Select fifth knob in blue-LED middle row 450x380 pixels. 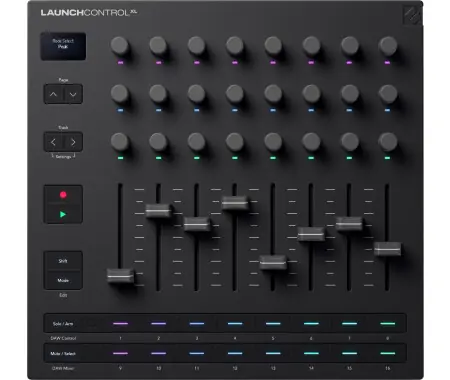[273, 94]
